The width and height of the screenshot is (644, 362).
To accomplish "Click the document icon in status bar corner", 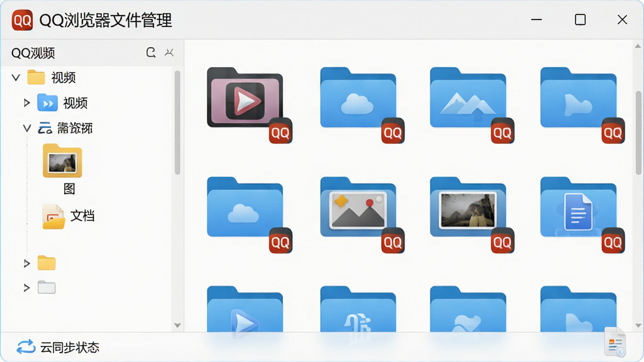I will pos(615,341).
